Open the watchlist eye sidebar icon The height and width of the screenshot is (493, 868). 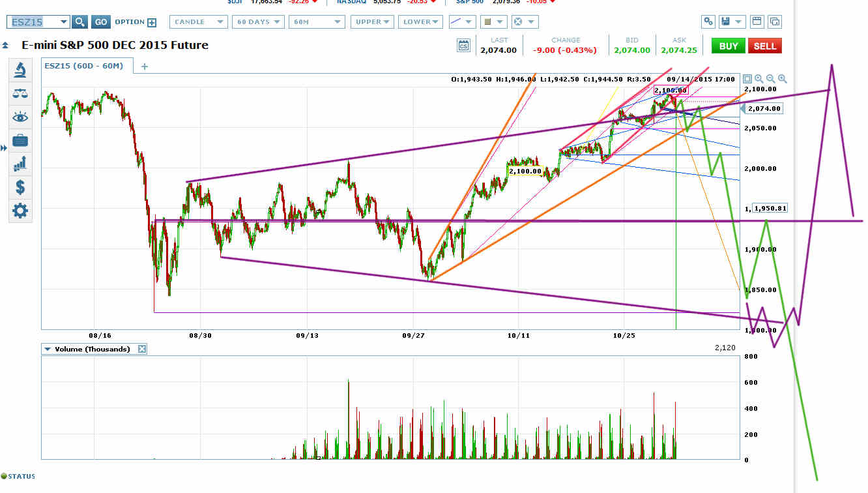[x=20, y=117]
